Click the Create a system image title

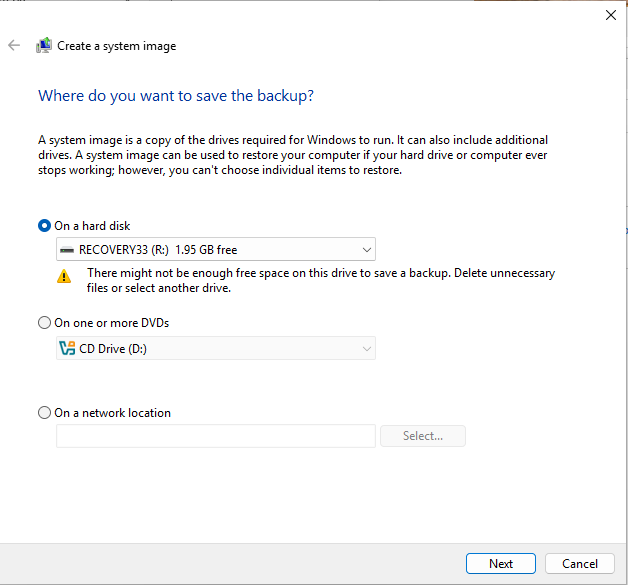tap(117, 46)
